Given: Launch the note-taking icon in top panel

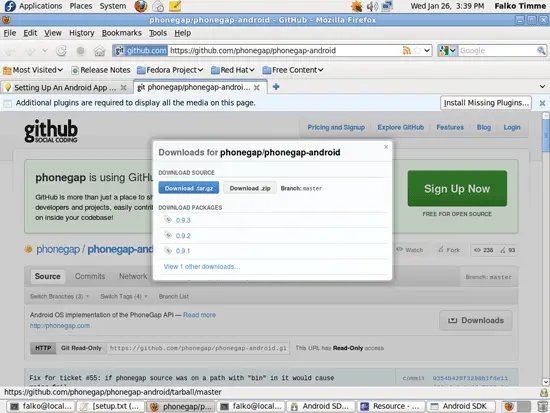Looking at the screenshot, I should 175,6.
